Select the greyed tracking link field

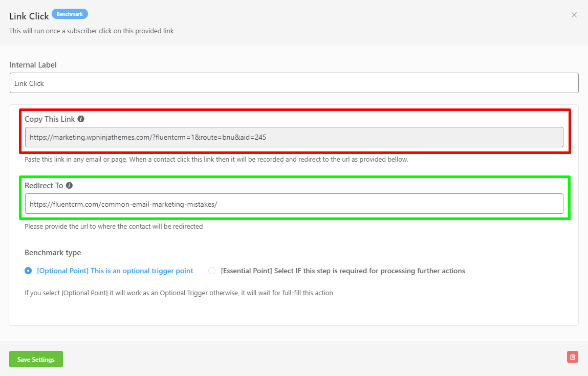tap(294, 137)
